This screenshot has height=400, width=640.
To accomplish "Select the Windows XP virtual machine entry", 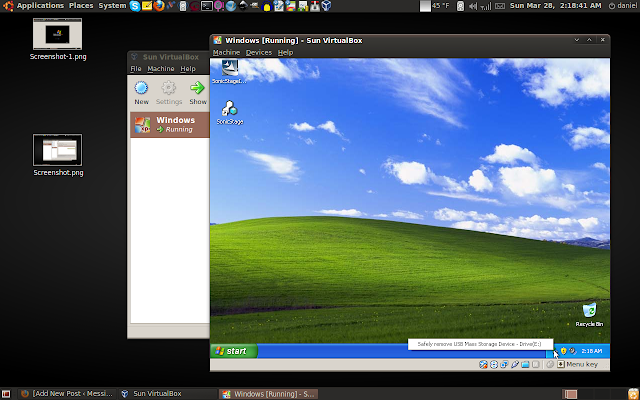I will (170, 125).
